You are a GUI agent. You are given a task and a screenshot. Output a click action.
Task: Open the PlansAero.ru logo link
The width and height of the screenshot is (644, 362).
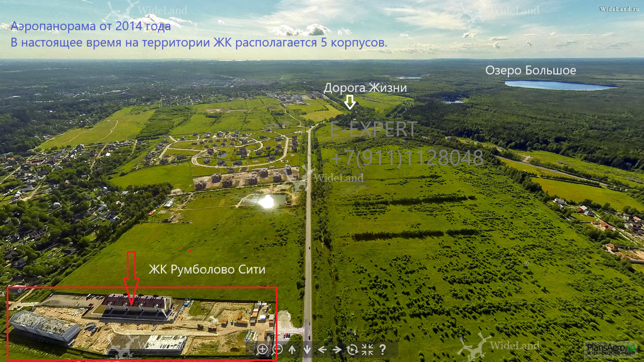click(611, 349)
